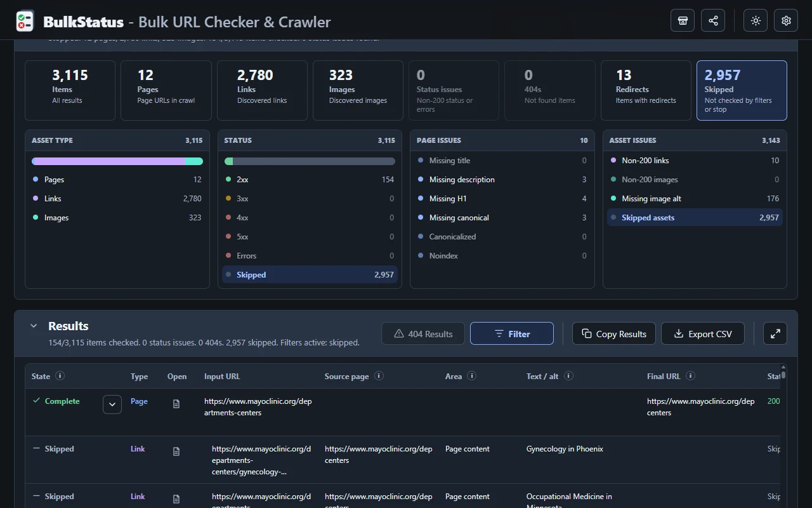812x508 pixels.
Task: Click info icon beside Source page header
Action: (x=379, y=376)
